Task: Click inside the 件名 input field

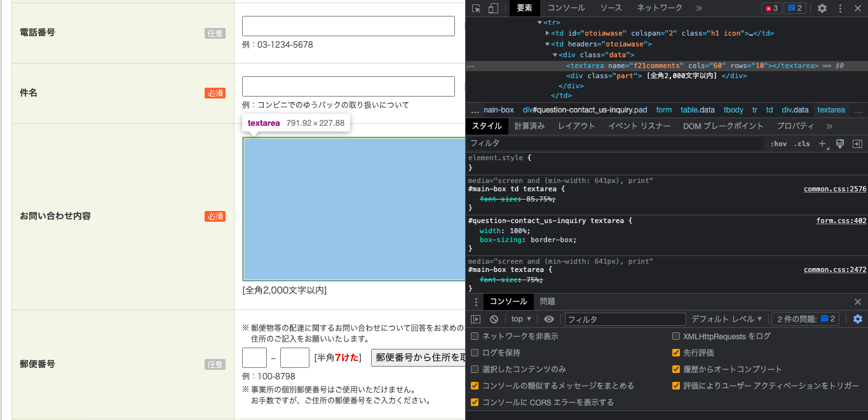Action: coord(348,86)
